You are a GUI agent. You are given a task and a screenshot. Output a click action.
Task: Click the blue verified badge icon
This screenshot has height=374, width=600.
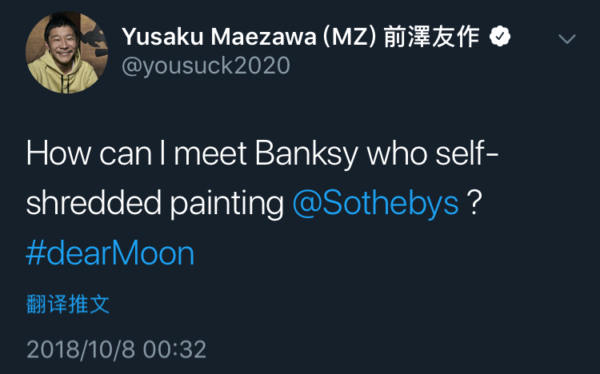click(500, 36)
